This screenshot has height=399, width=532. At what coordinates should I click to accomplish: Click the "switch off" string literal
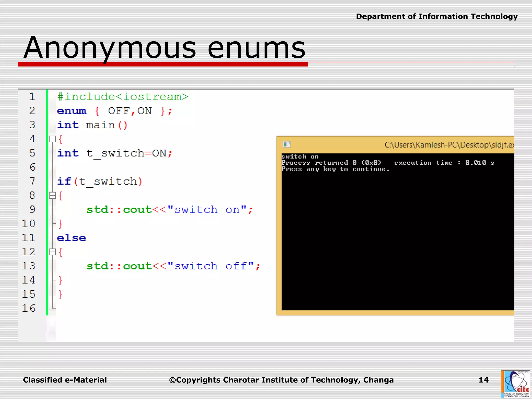click(x=210, y=266)
